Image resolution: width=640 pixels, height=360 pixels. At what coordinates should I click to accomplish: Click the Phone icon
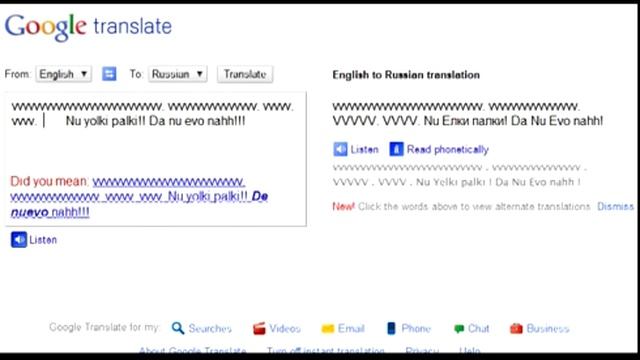[x=391, y=328]
